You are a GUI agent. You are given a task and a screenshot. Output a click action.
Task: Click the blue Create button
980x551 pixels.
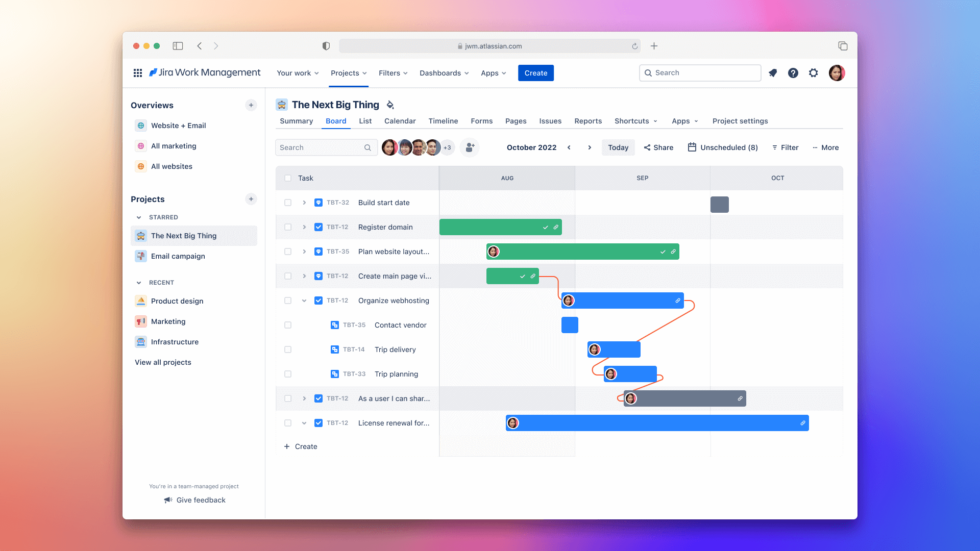click(x=535, y=73)
